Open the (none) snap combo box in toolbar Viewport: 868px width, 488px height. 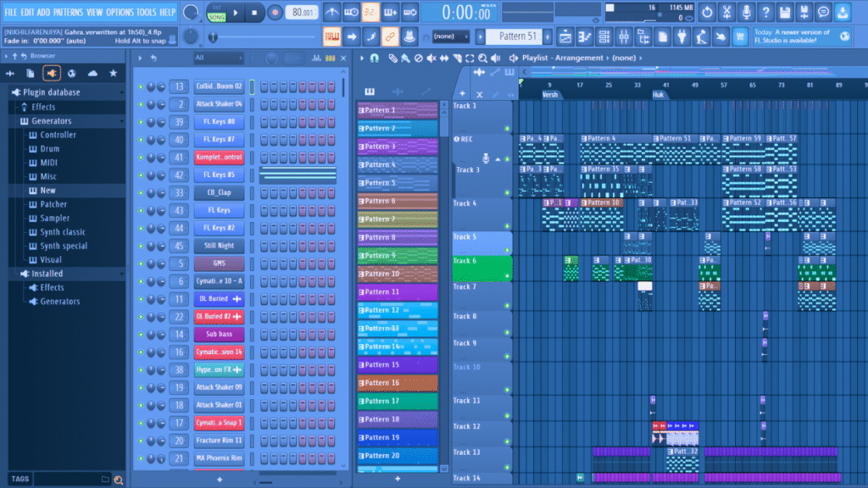click(x=450, y=36)
